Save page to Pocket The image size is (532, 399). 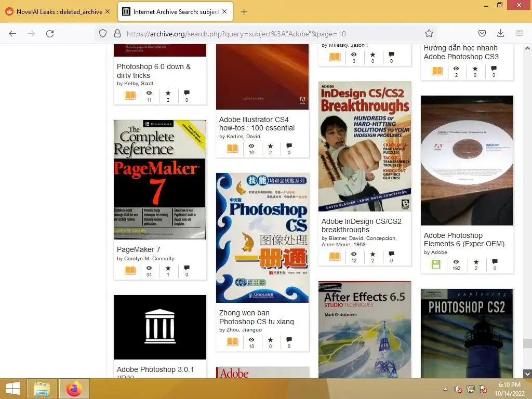pos(482,33)
